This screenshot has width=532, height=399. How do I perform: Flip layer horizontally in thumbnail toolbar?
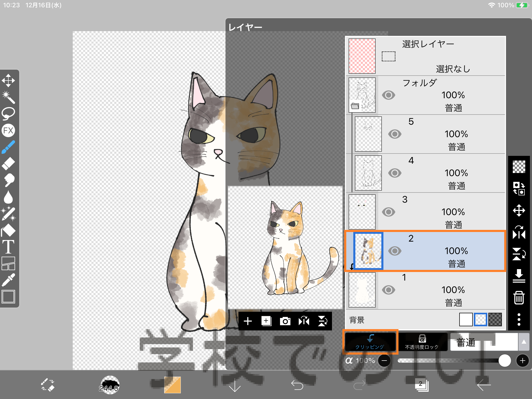(x=304, y=321)
